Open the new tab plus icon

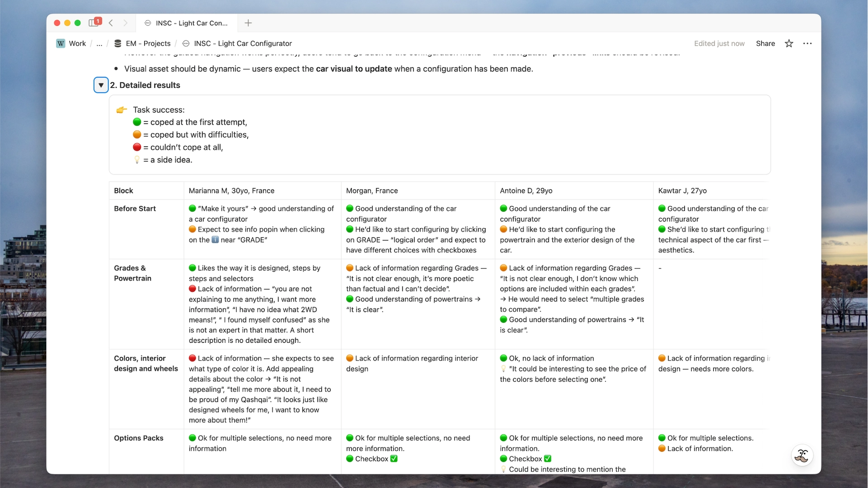248,23
